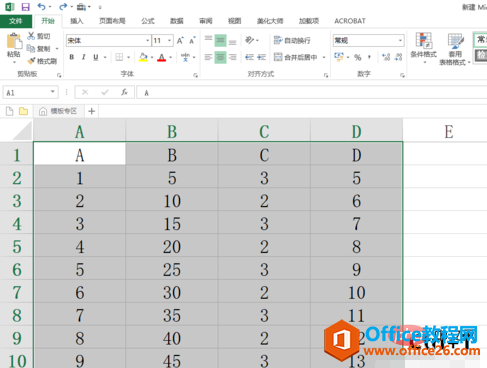Switch to the ACROBAT tab
The image size is (487, 368).
350,21
